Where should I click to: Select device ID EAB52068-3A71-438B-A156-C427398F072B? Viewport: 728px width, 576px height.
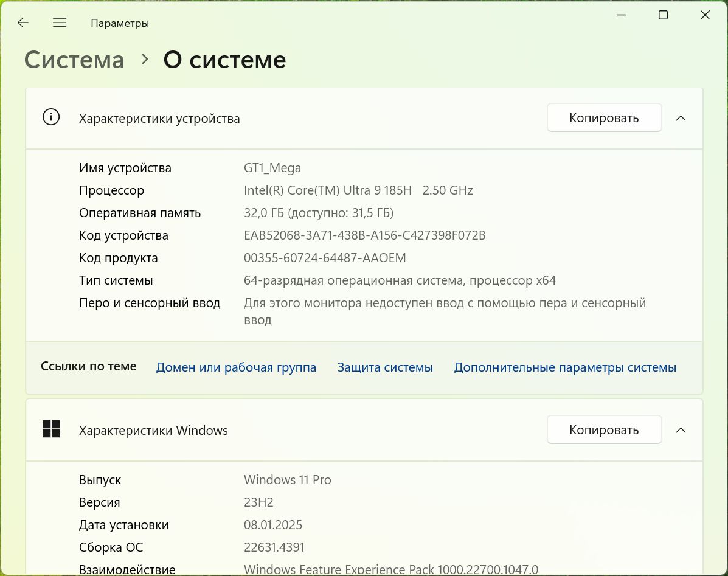364,235
